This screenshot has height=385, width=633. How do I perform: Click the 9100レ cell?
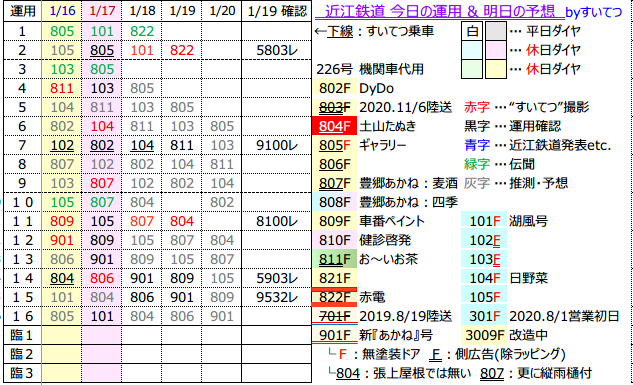(277, 145)
